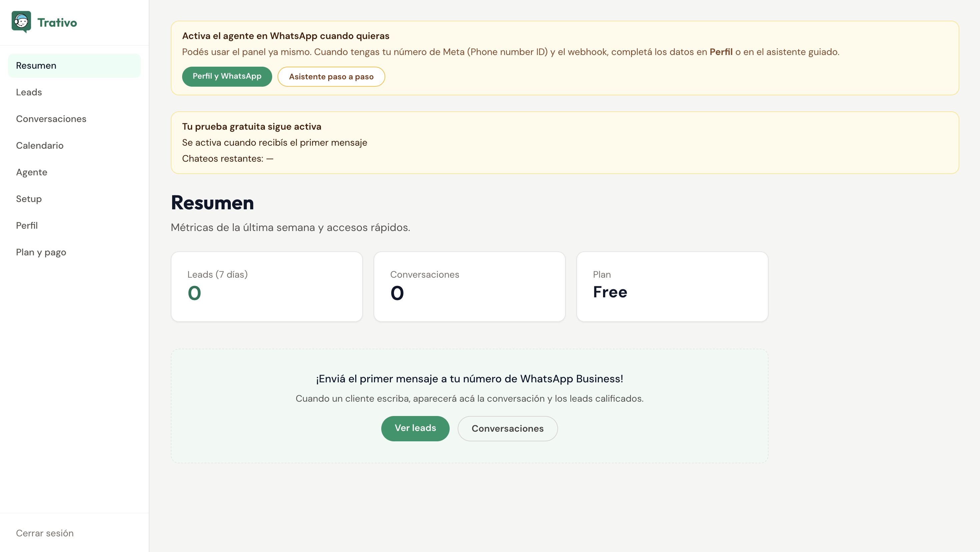Click Cerrar sesión to log out

tap(44, 533)
